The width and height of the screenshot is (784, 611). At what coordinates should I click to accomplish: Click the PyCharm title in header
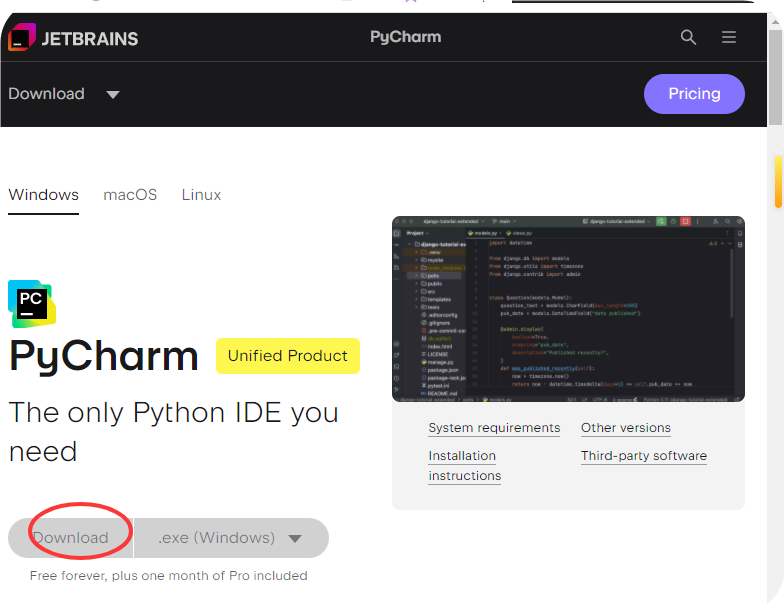pyautogui.click(x=406, y=37)
